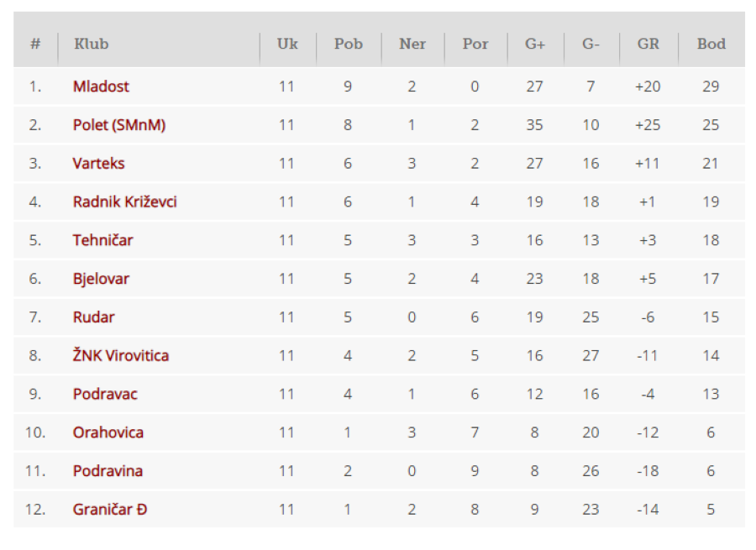Open the Polet (SMnM) club link

click(x=119, y=125)
